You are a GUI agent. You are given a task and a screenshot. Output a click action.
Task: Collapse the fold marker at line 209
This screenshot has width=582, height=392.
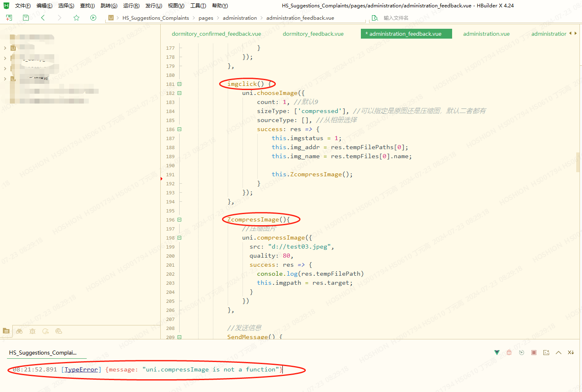[180, 337]
